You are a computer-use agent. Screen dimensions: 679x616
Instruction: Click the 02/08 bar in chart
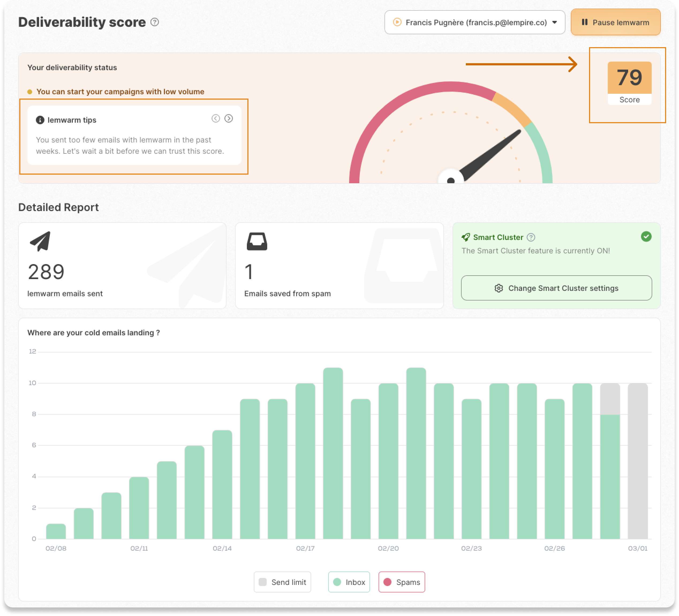point(56,531)
